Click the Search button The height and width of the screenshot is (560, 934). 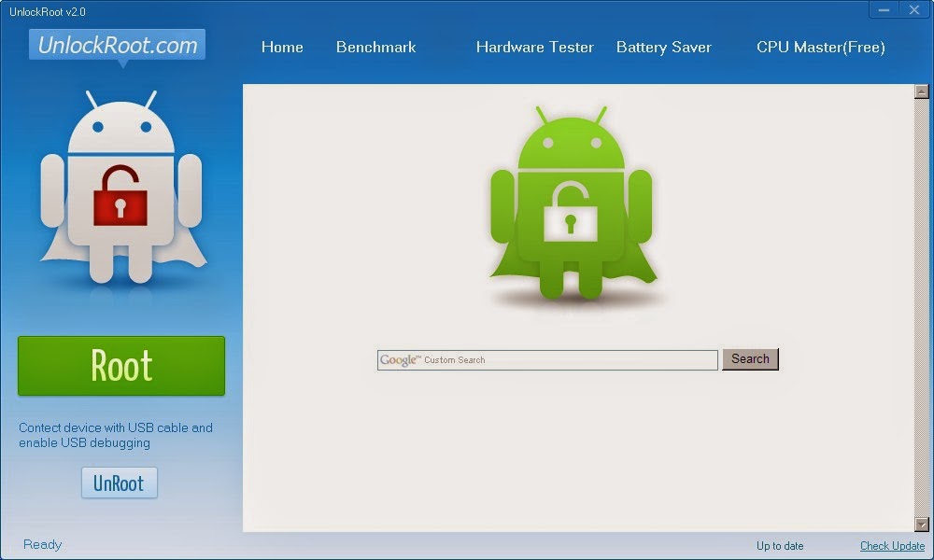(x=750, y=358)
